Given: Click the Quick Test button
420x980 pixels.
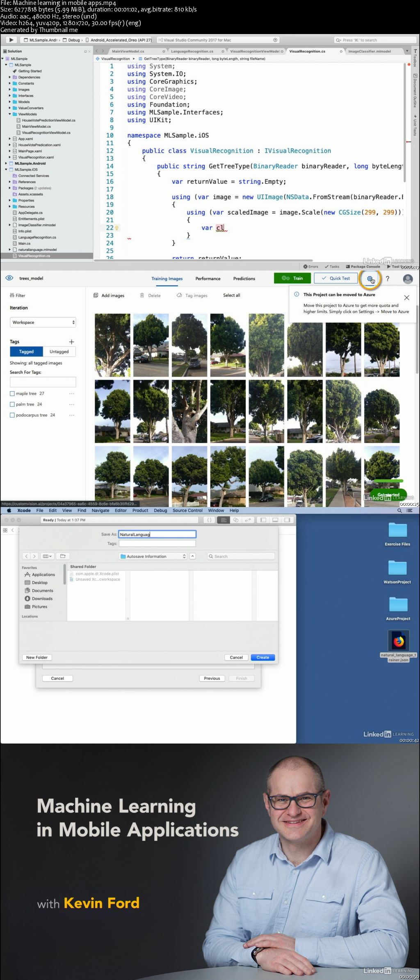Looking at the screenshot, I should point(336,278).
